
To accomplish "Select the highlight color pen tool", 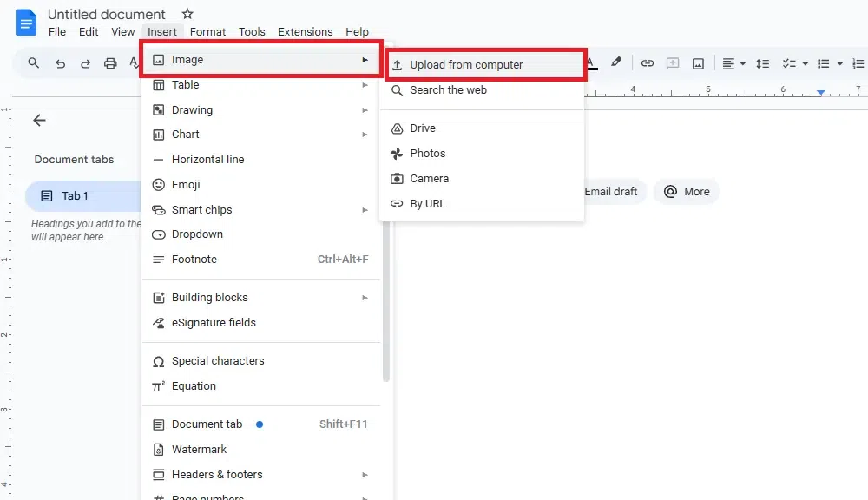I will coord(616,62).
